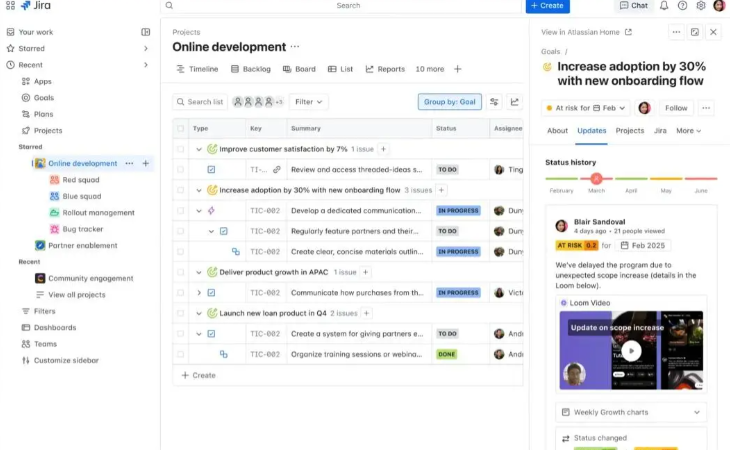Open Goals in the left sidebar

point(43,98)
